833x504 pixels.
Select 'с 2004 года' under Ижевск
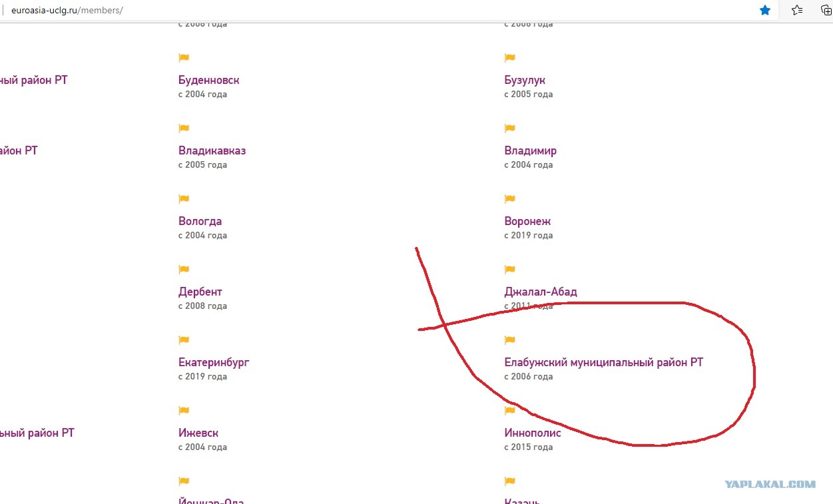[x=202, y=447]
